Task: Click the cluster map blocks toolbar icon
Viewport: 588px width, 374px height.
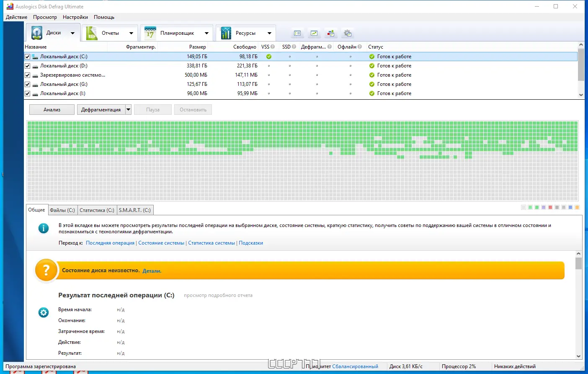Action: click(331, 33)
